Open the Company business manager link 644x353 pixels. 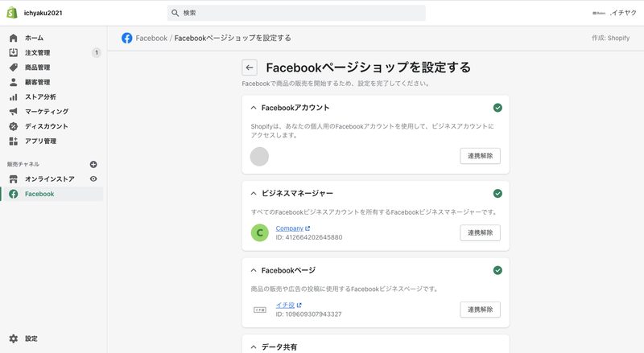click(x=289, y=228)
